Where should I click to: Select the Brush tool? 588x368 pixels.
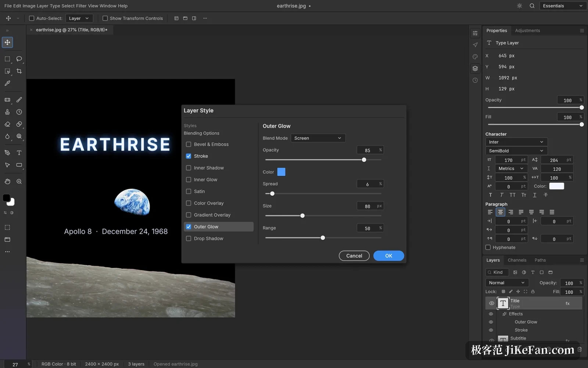point(19,100)
